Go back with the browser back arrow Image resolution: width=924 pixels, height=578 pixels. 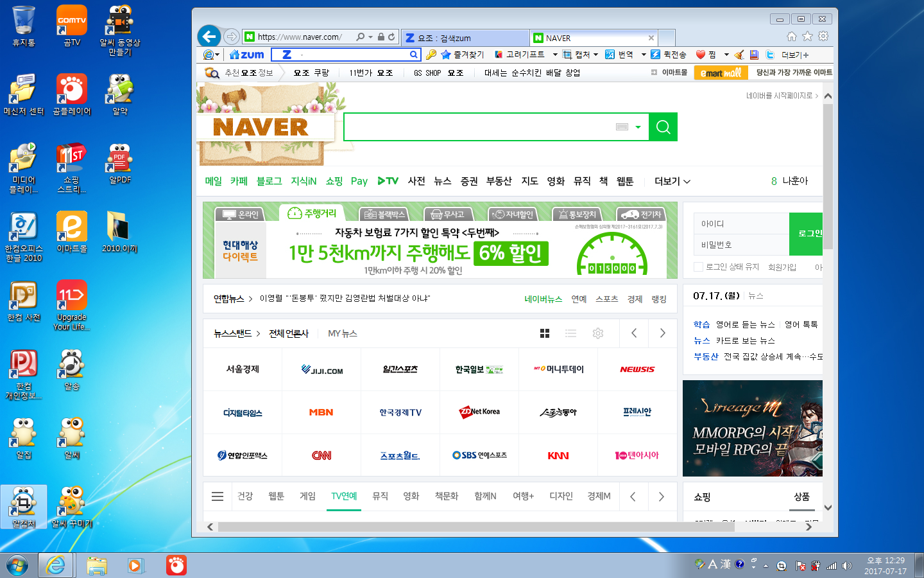click(209, 37)
